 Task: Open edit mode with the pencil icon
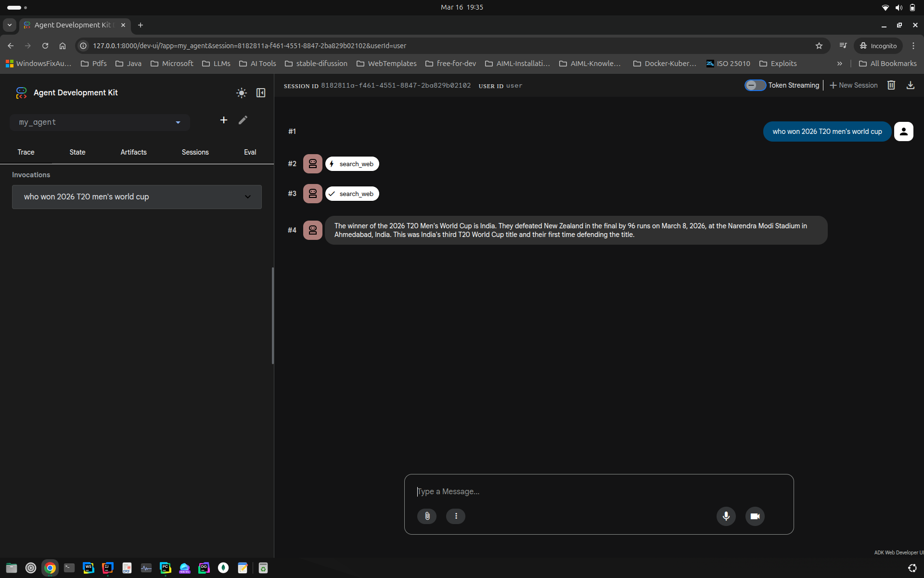(243, 120)
